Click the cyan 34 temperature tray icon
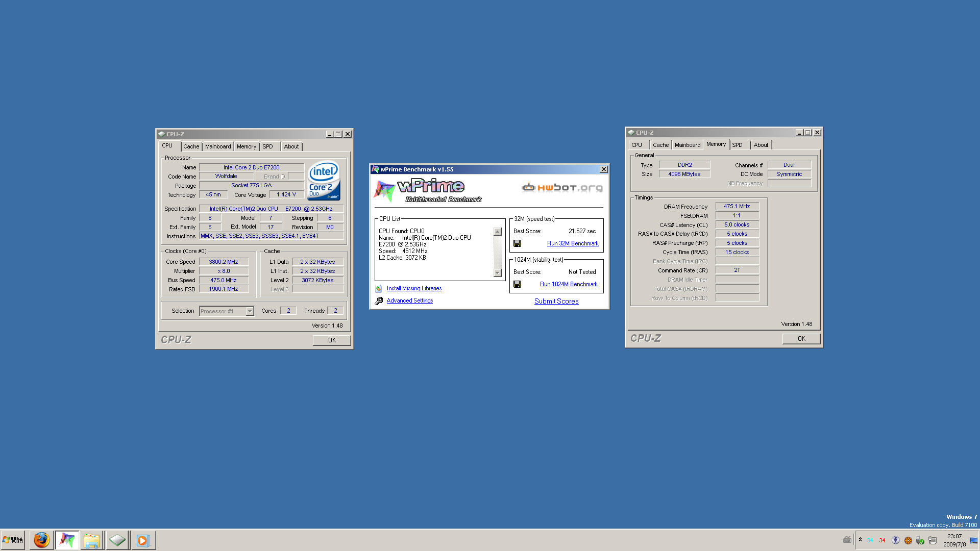The width and height of the screenshot is (980, 551). pos(870,540)
